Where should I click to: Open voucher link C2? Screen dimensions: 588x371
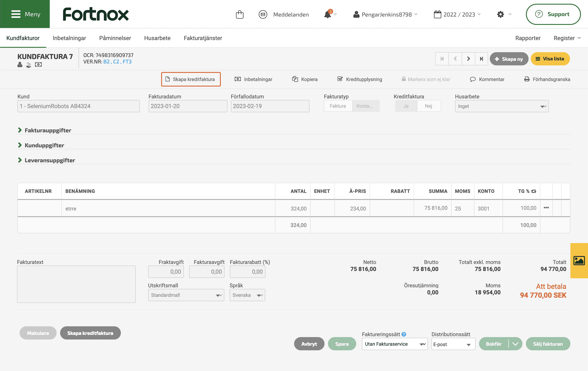pyautogui.click(x=116, y=62)
